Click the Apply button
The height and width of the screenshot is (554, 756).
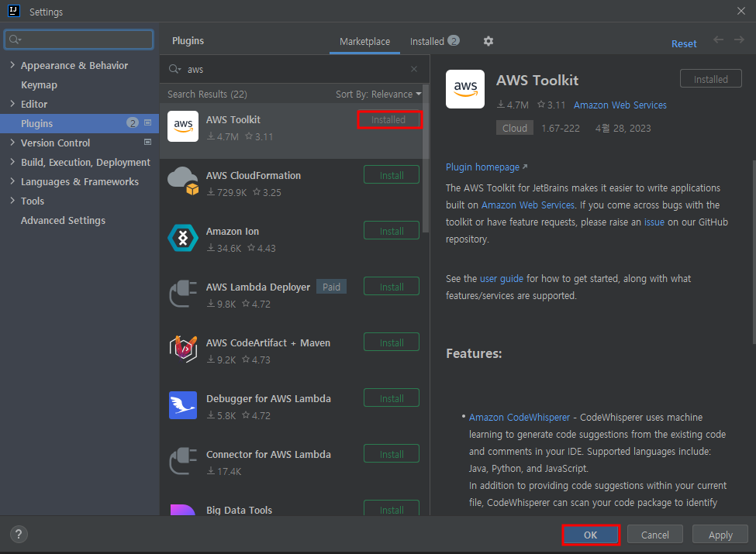720,535
